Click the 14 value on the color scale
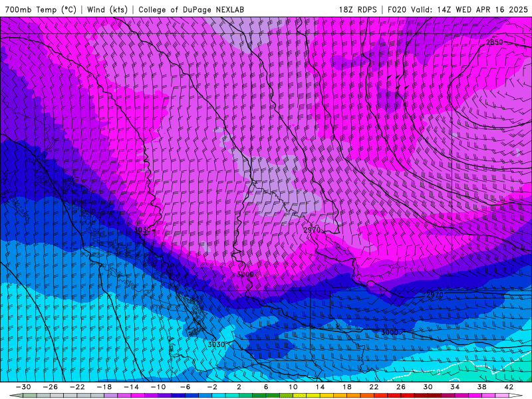The width and height of the screenshot is (532, 399). [x=320, y=387]
